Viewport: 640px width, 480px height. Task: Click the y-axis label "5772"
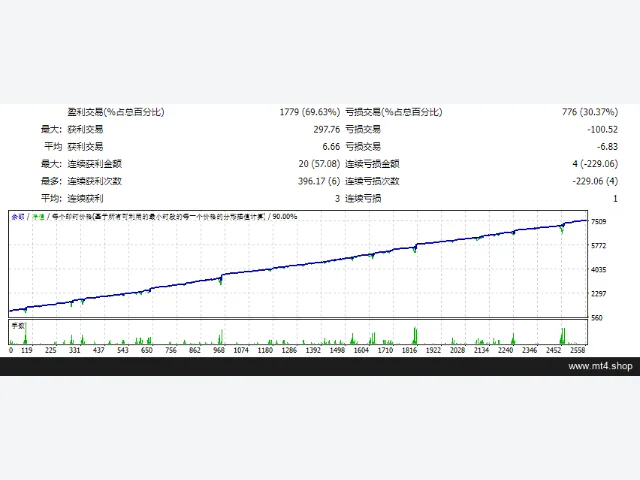tap(599, 246)
